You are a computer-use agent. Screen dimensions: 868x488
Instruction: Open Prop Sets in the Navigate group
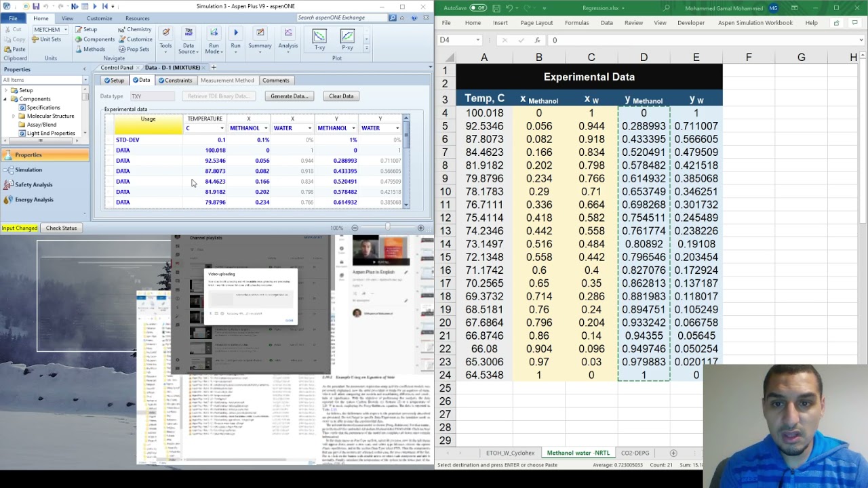(133, 49)
